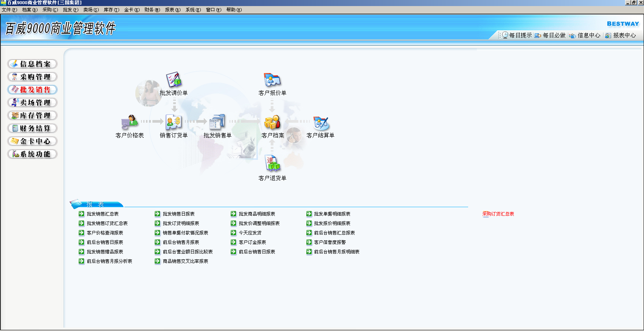644x331 pixels.
Task: Click green arrow beside 批发单据明细报表
Action: pyautogui.click(x=309, y=214)
